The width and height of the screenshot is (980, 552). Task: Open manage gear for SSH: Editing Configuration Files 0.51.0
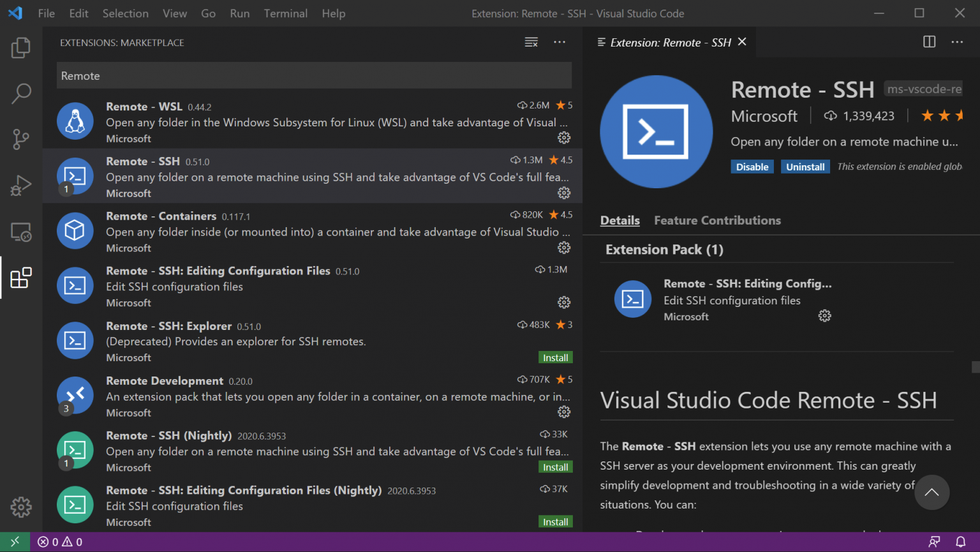tap(564, 302)
